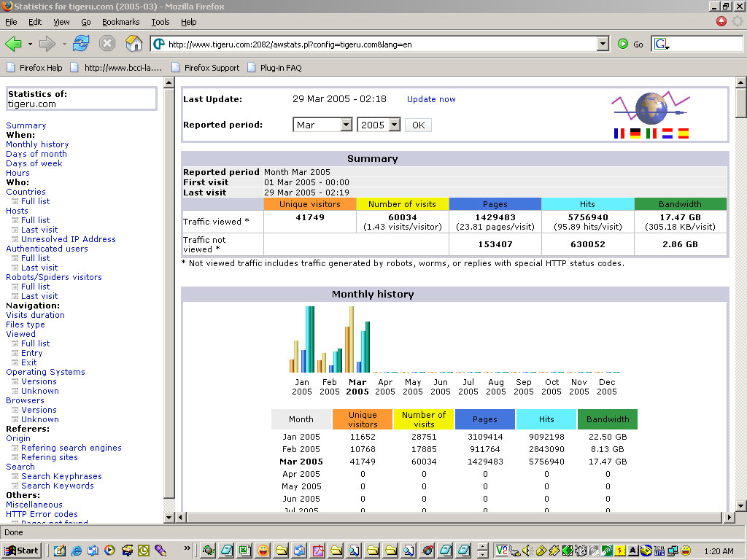Click the Dutch flag icon
The height and width of the screenshot is (560, 747).
667,133
